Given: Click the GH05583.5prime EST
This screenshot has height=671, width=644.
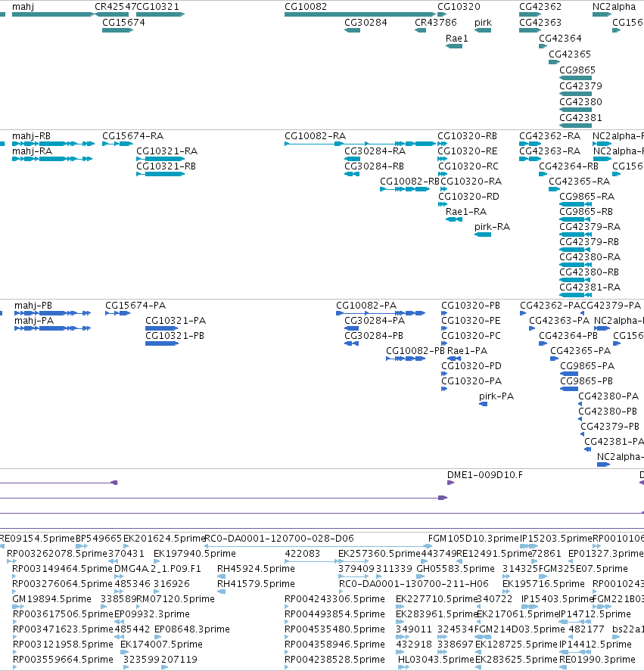Looking at the screenshot, I should click(x=420, y=576).
